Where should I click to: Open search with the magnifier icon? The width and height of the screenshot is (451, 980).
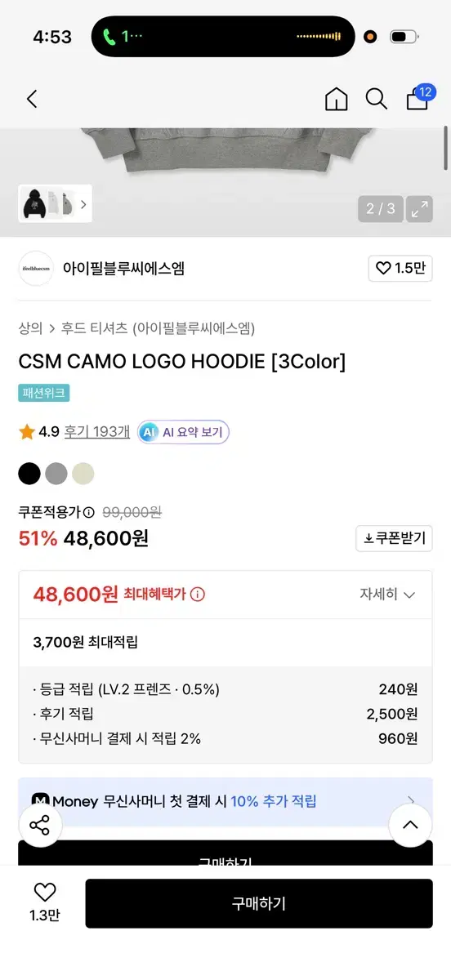377,100
